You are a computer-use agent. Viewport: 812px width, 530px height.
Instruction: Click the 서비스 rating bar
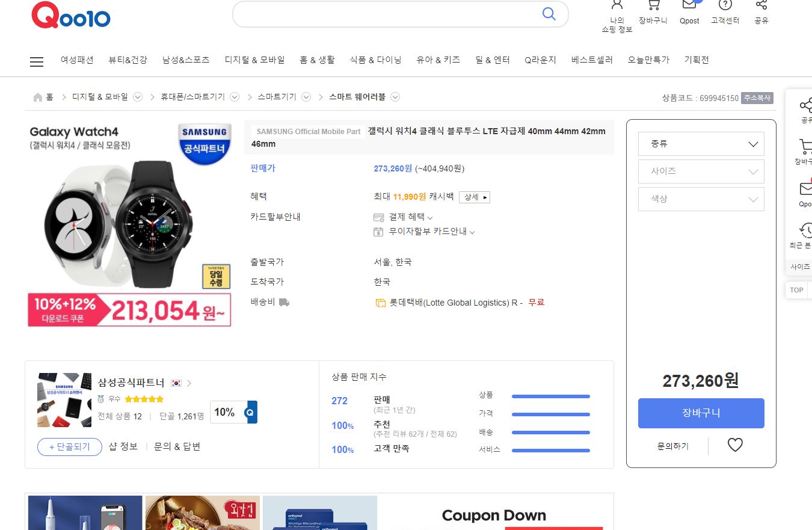(550, 451)
